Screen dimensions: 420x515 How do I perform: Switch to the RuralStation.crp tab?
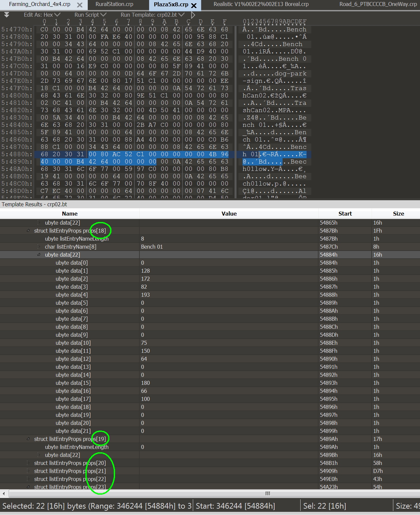click(114, 4)
